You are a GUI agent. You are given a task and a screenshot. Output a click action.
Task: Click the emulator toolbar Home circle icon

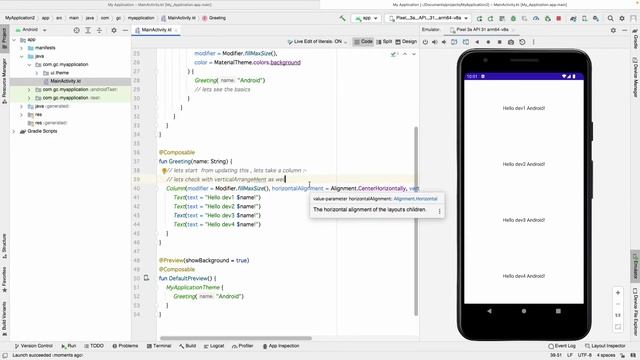point(488,42)
